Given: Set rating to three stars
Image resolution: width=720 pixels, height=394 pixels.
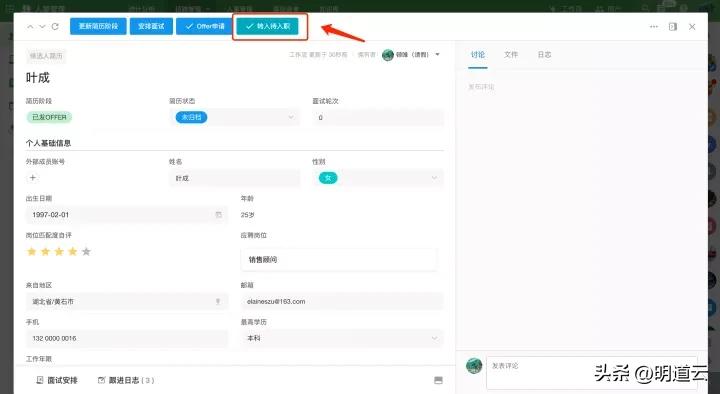Looking at the screenshot, I should (59, 252).
